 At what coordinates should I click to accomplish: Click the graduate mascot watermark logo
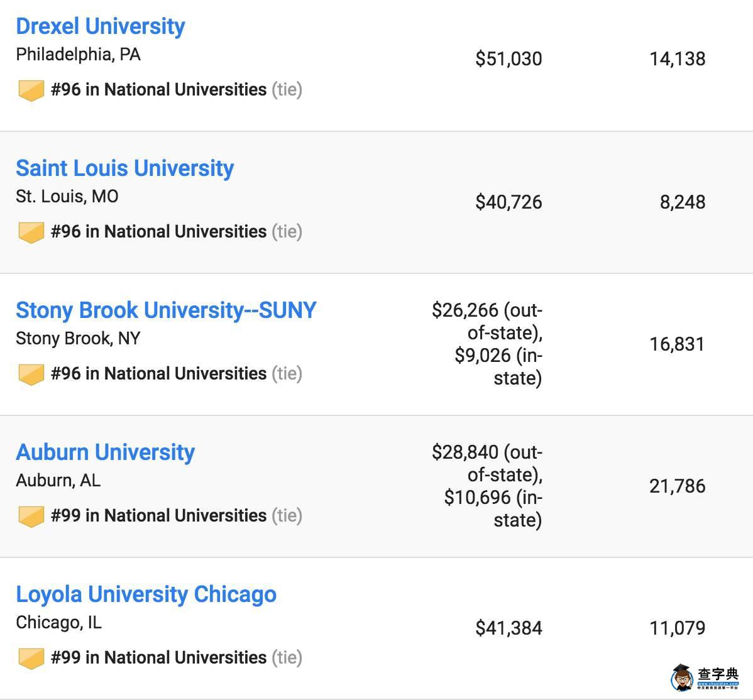(682, 677)
